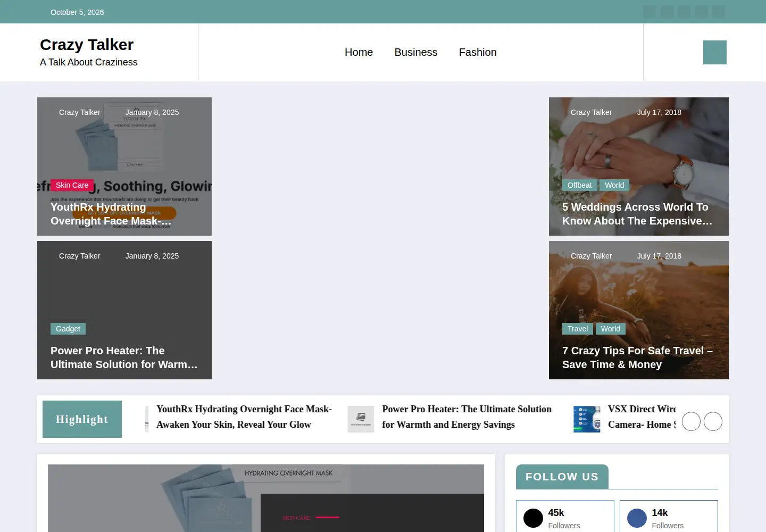Go to the Business menu item
The image size is (766, 532).
pyautogui.click(x=416, y=52)
